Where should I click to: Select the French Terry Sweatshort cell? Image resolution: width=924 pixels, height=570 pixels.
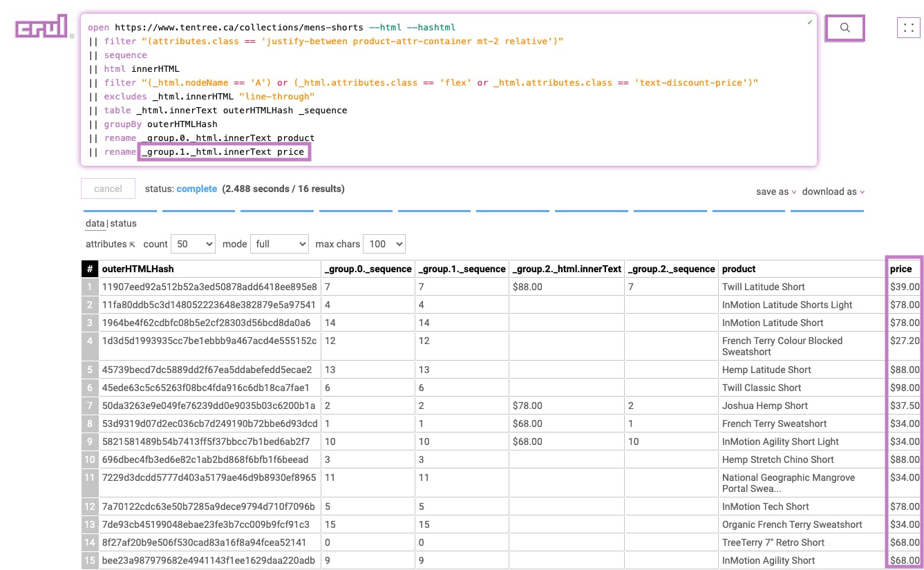(802, 424)
